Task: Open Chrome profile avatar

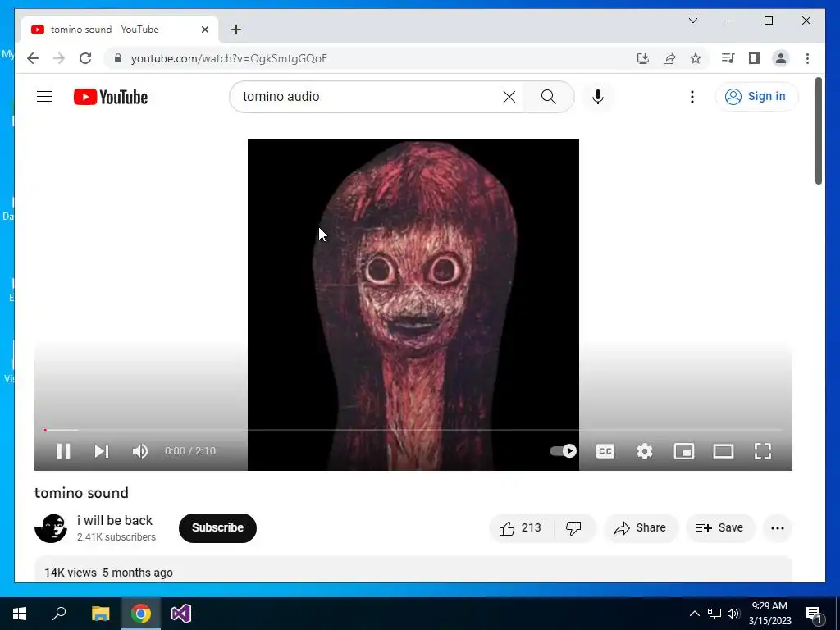Action: pyautogui.click(x=781, y=58)
